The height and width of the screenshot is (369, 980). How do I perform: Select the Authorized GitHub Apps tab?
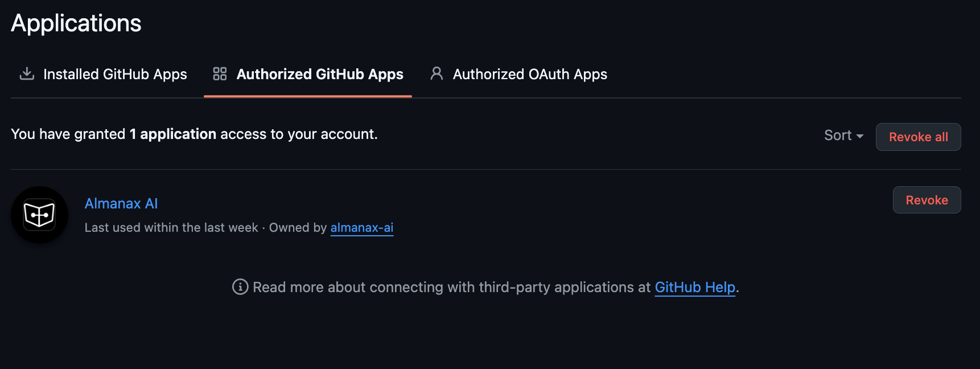pos(308,74)
